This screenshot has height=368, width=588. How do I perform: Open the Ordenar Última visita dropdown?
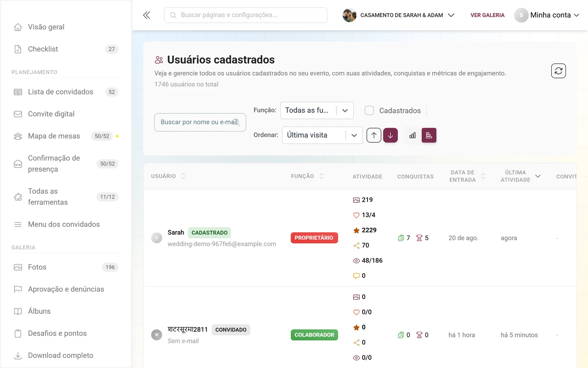[323, 135]
